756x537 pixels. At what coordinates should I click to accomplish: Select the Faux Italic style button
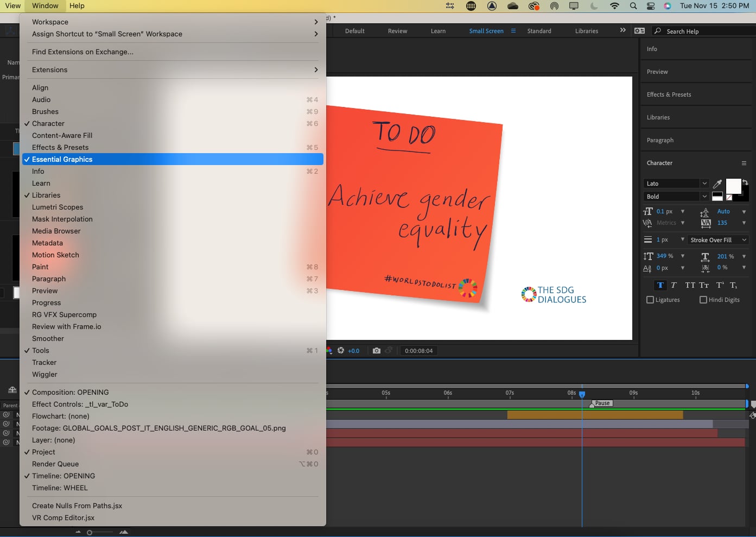coord(674,285)
